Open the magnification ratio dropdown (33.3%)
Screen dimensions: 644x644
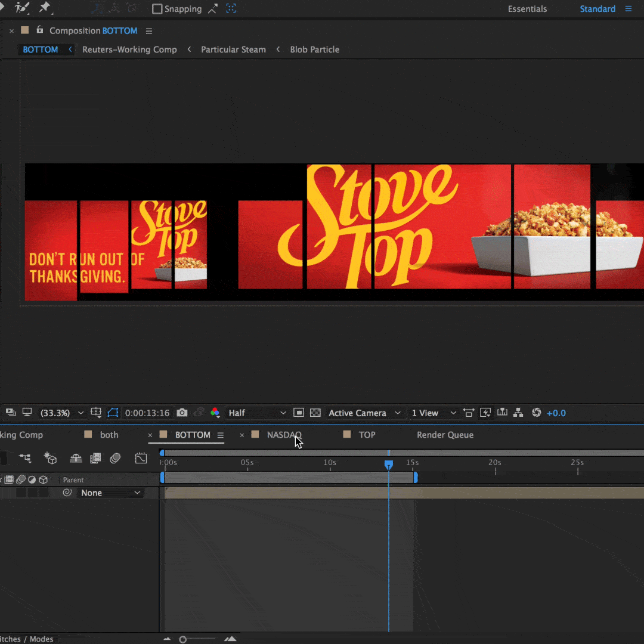(x=61, y=413)
